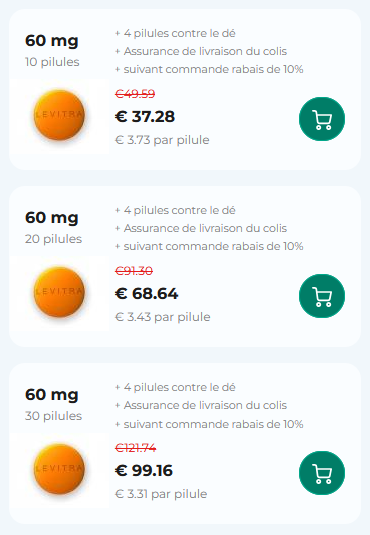Click the '20 pilules' quantity label
The image size is (370, 535).
(x=53, y=239)
